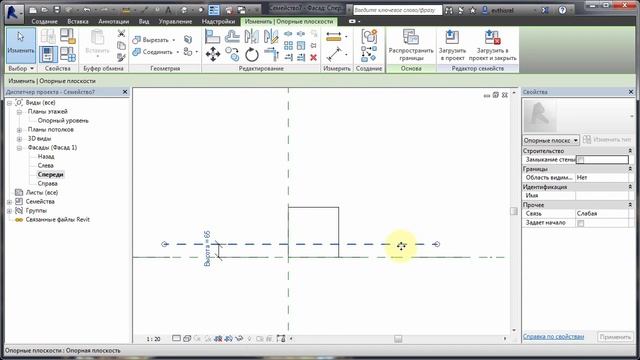This screenshot has width=640, height=360.
Task: Select the Rotate tool
Action: (x=252, y=54)
